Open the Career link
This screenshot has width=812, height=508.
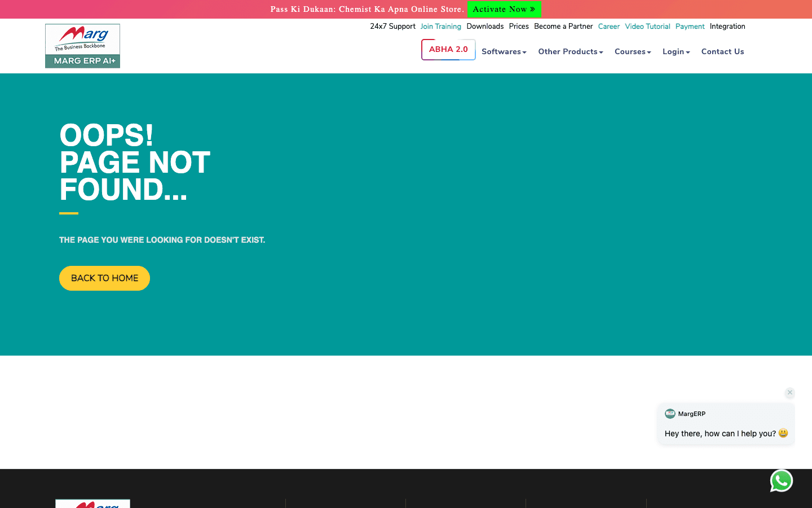pyautogui.click(x=609, y=27)
